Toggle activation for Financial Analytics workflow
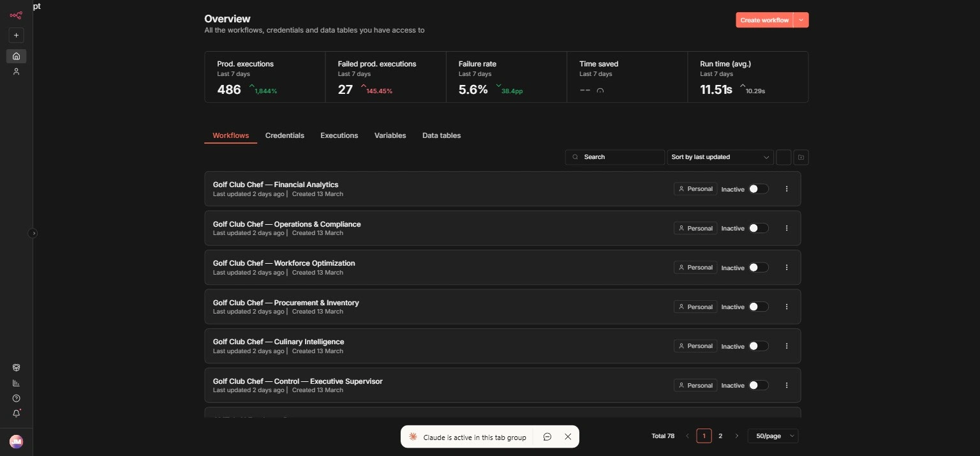This screenshot has width=980, height=456. (x=758, y=189)
